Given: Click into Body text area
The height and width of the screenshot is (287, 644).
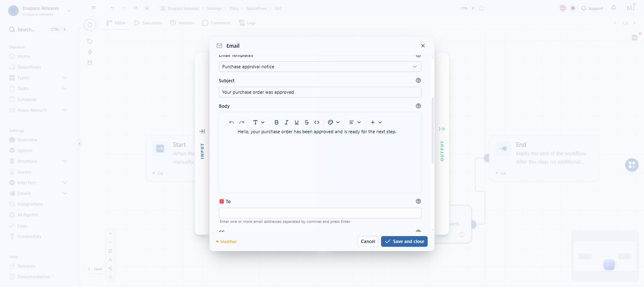Looking at the screenshot, I should (320, 160).
